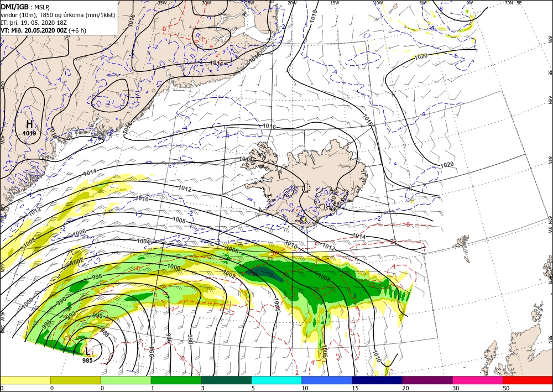Click the 70N latitude label
This screenshot has height=392, width=553.
tap(509, 2)
